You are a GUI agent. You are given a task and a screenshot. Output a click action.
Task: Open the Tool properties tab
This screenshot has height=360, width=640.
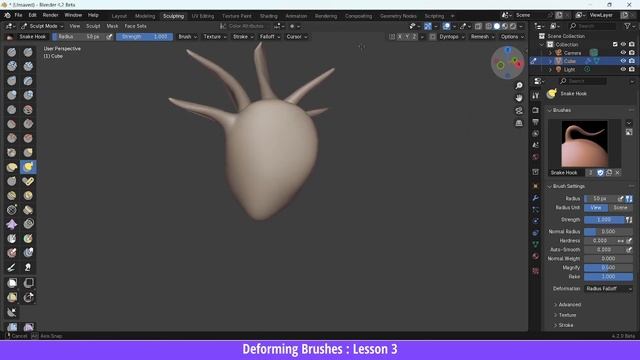click(x=536, y=96)
